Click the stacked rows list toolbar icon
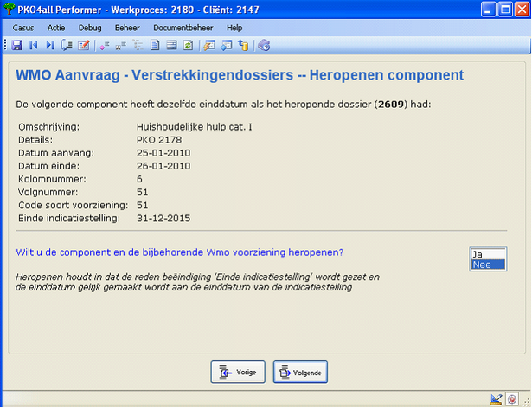 pyautogui.click(x=171, y=45)
